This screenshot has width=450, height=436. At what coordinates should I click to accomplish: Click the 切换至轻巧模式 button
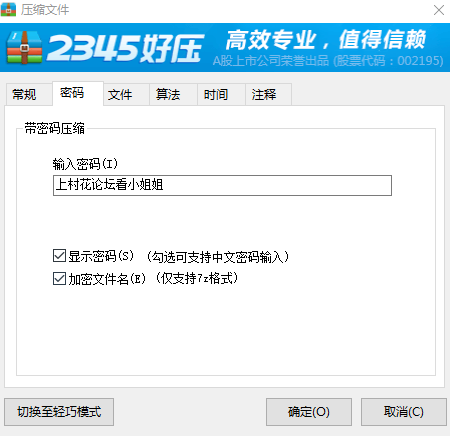(59, 412)
